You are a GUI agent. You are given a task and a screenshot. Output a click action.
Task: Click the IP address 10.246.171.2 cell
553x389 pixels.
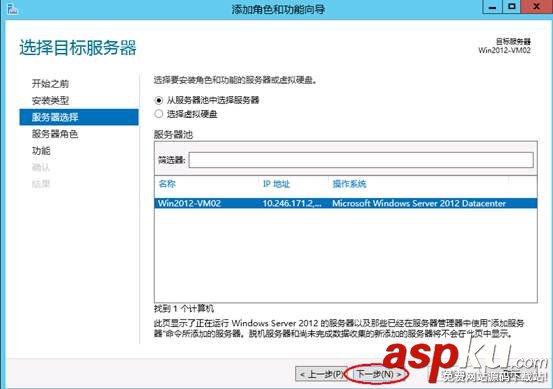[x=292, y=203]
